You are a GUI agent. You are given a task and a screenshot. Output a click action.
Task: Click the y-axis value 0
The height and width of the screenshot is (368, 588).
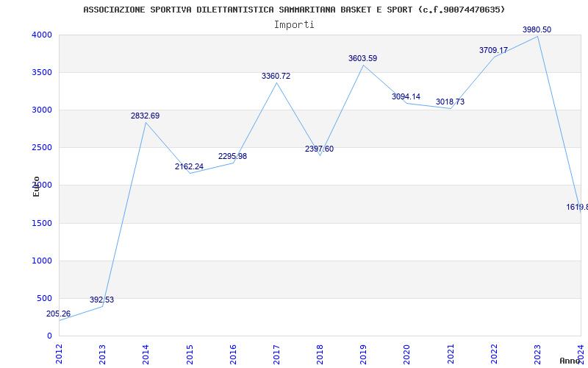49,336
